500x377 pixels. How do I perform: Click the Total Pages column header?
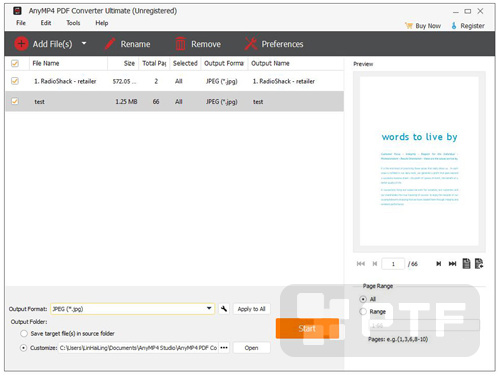click(x=154, y=63)
